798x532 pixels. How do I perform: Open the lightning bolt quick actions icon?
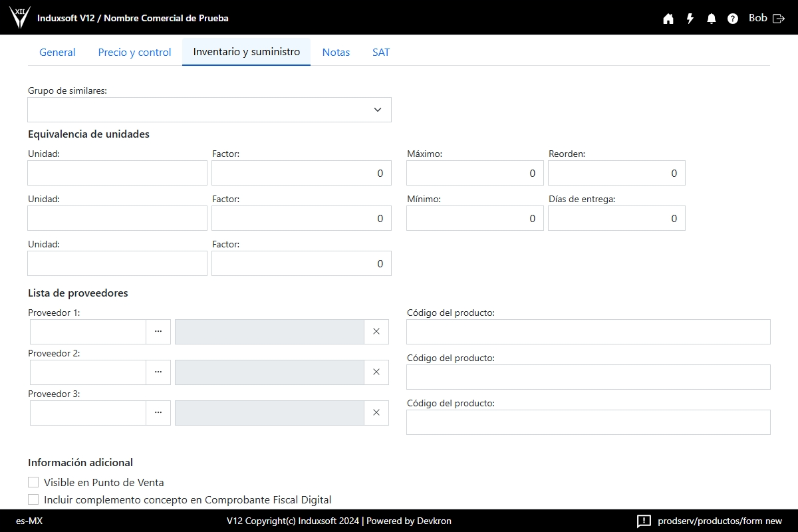690,19
